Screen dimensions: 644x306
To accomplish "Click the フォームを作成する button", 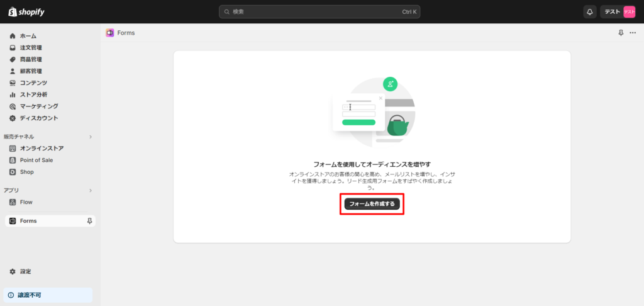I will click(372, 204).
